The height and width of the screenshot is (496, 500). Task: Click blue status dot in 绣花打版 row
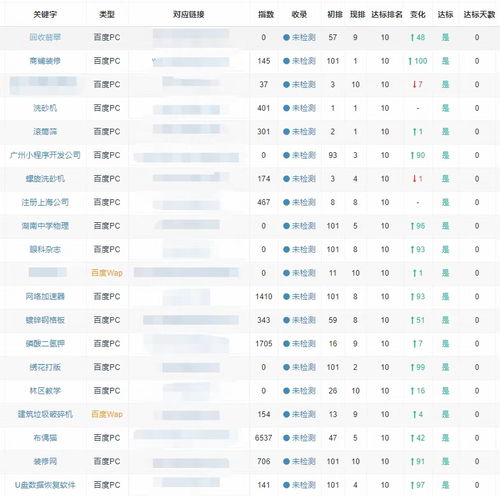click(x=286, y=367)
